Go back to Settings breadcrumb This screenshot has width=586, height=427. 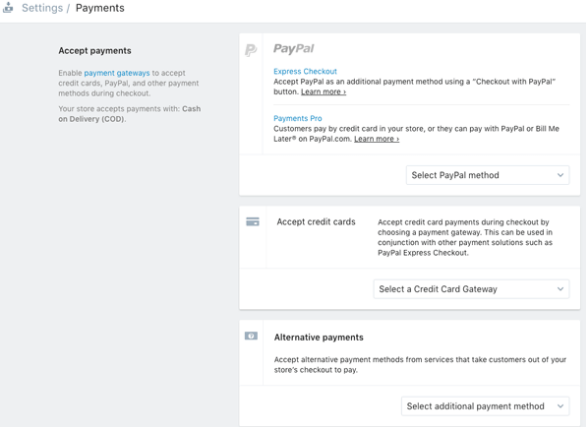pos(42,8)
